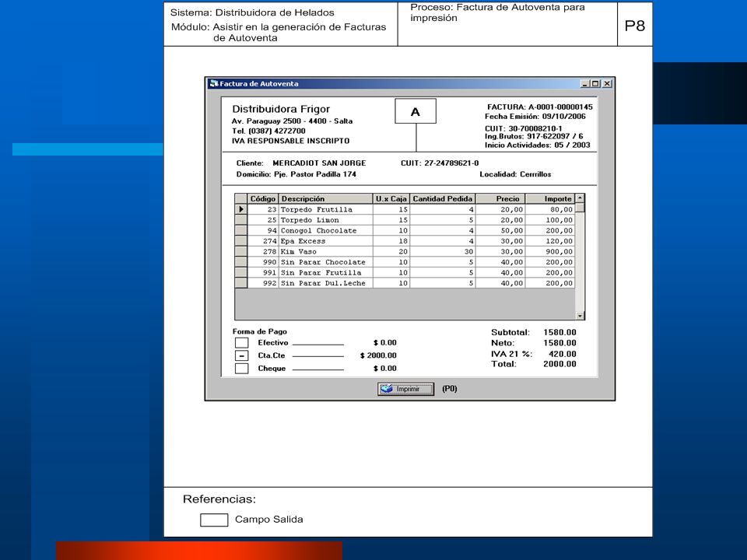Close the Factura de Autoventa window
Screen dimensions: 747x560
pyautogui.click(x=606, y=84)
